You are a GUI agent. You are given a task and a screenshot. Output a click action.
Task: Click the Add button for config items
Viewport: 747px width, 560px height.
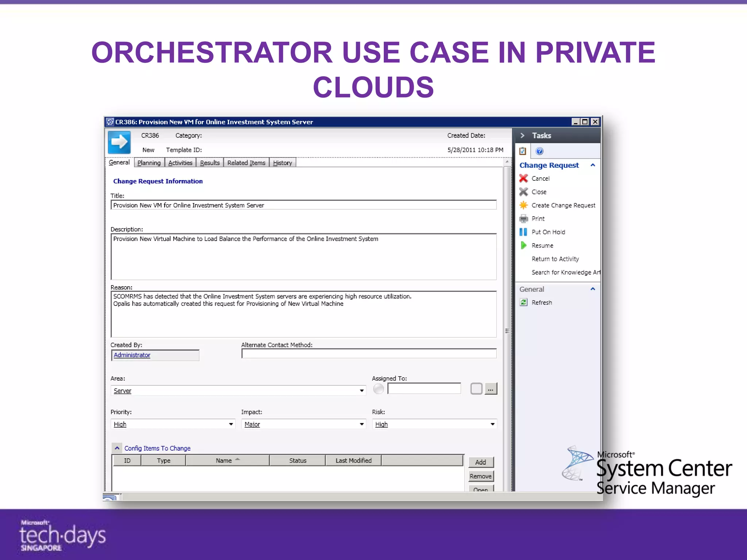pyautogui.click(x=480, y=462)
